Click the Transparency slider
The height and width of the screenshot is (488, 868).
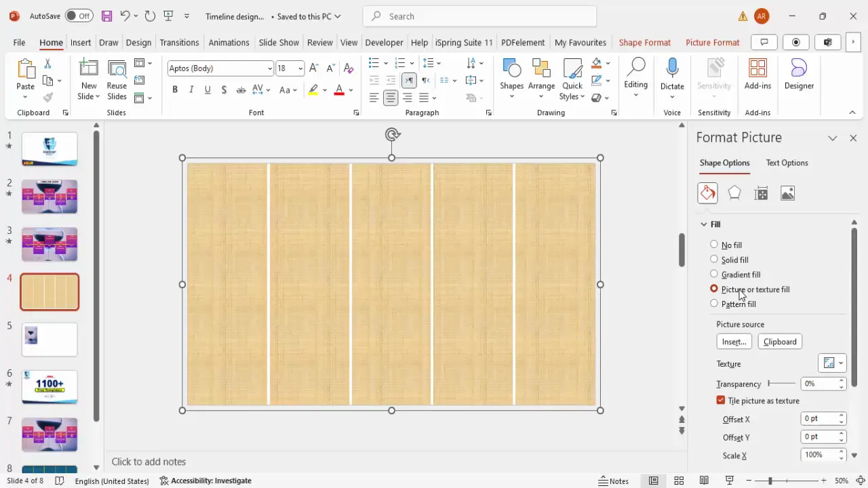781,384
